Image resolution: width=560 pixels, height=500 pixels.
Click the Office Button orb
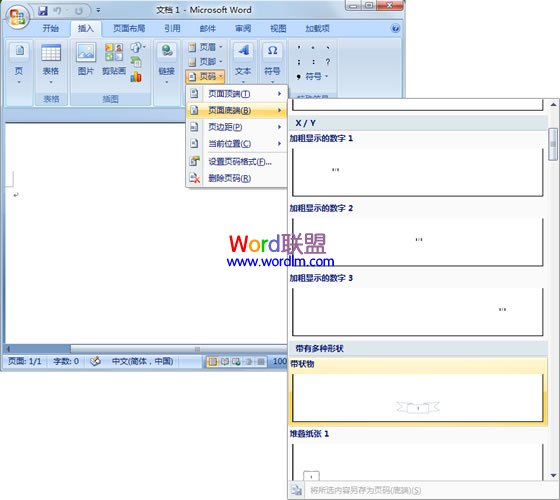17,17
